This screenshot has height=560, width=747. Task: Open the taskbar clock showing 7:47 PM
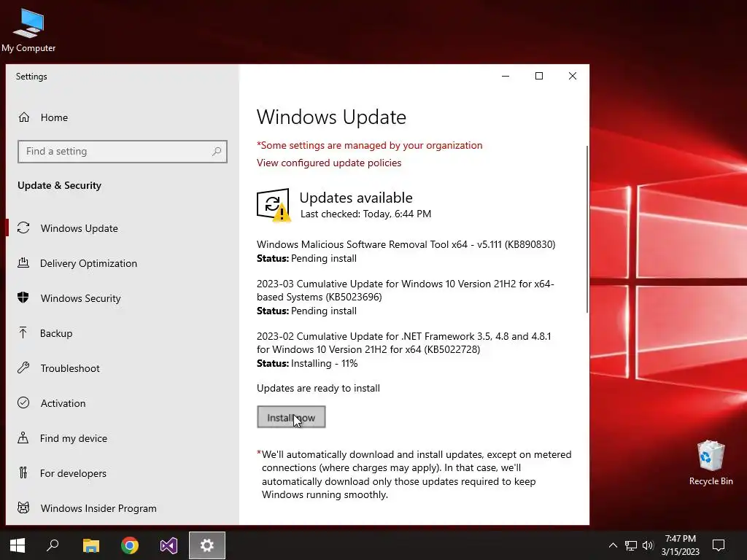(x=681, y=545)
